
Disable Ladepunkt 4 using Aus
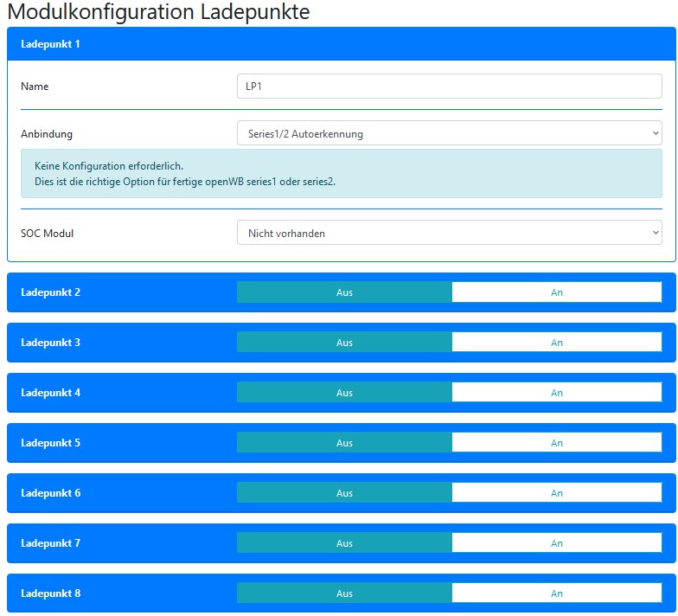point(344,393)
